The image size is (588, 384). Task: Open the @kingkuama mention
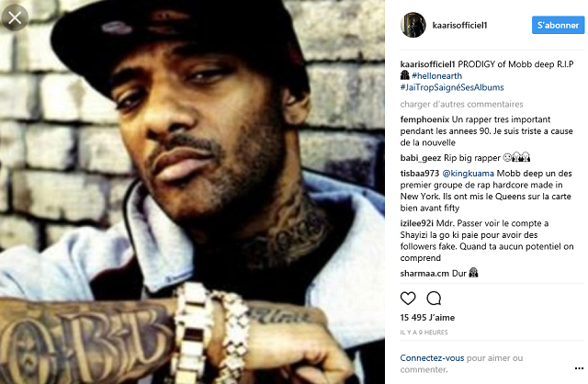coord(468,174)
